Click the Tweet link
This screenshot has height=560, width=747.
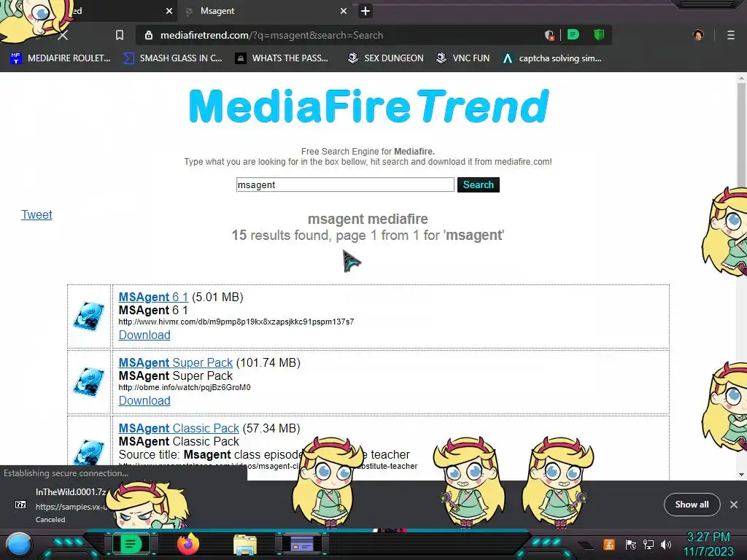pos(36,215)
